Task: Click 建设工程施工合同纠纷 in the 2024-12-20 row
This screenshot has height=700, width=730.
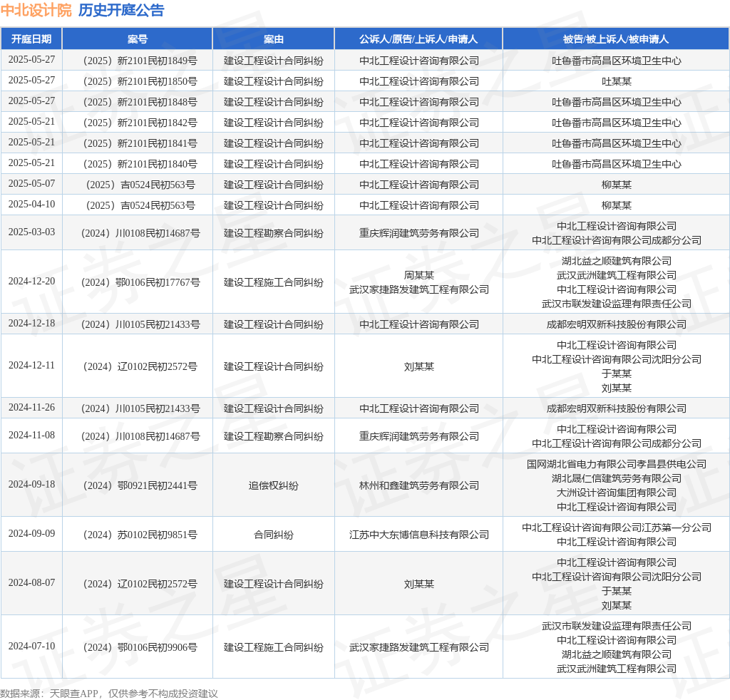Action: point(273,282)
